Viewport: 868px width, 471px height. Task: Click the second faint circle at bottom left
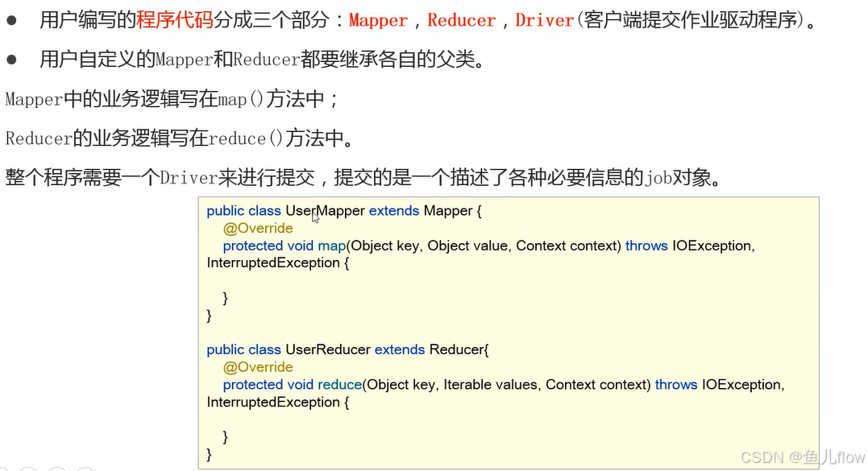click(x=29, y=467)
